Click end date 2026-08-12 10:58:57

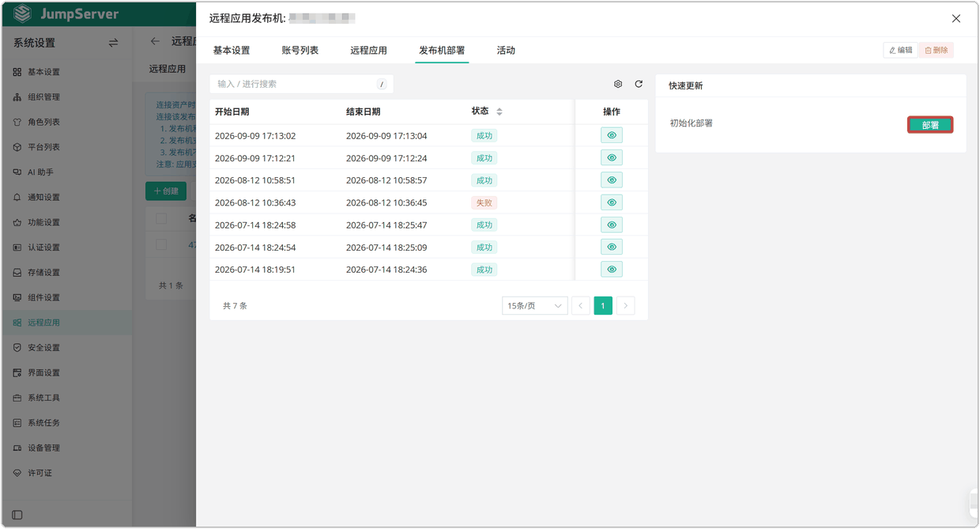386,180
